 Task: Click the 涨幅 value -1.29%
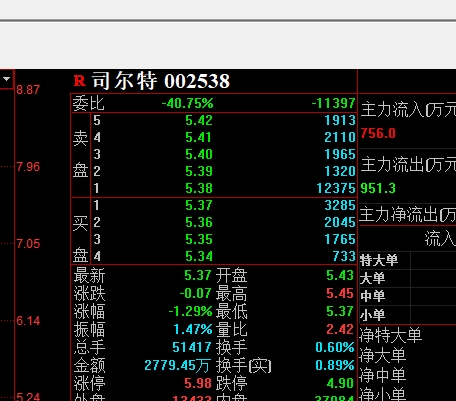(191, 311)
